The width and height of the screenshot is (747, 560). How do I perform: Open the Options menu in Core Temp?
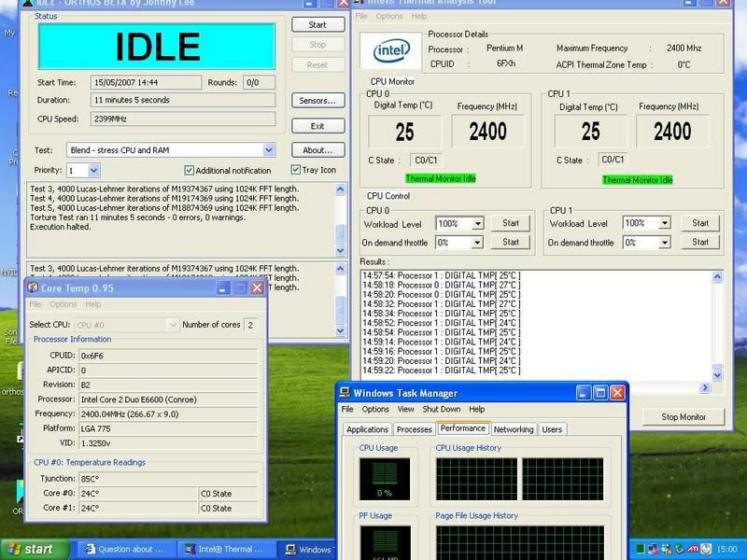coord(63,304)
